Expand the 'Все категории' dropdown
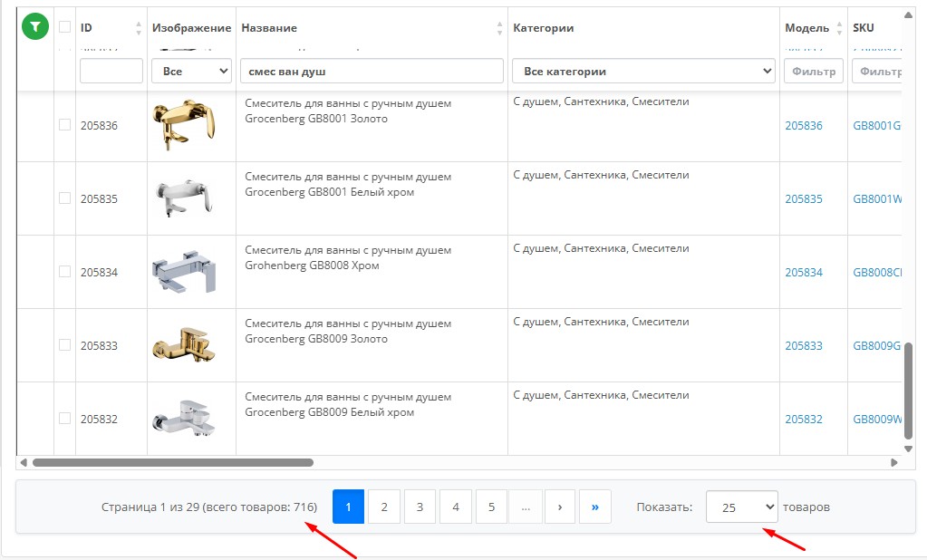 click(x=643, y=71)
